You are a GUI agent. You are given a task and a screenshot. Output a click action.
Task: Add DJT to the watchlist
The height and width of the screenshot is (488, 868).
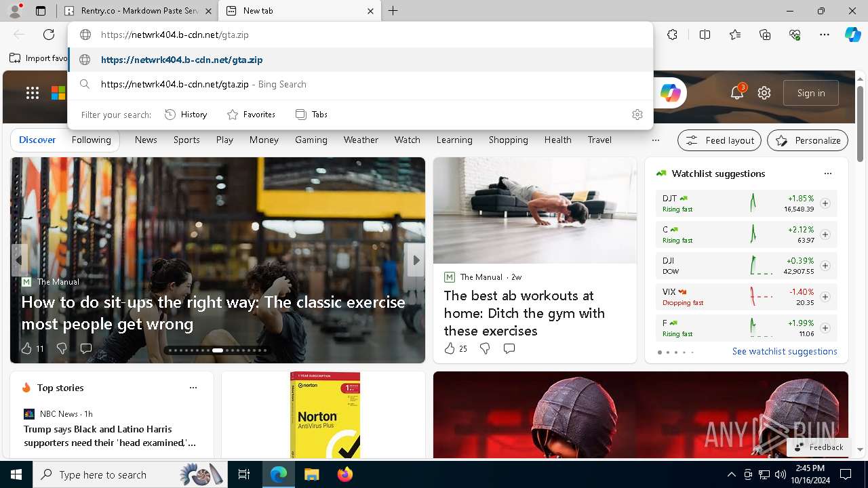coord(825,203)
